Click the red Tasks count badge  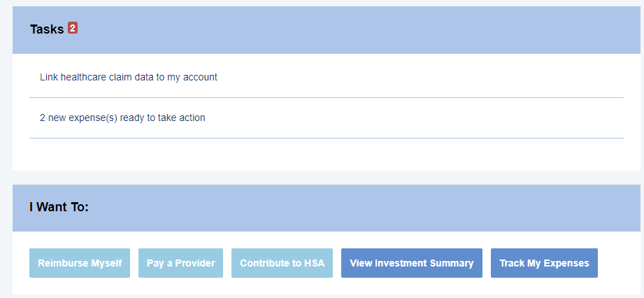coord(73,29)
